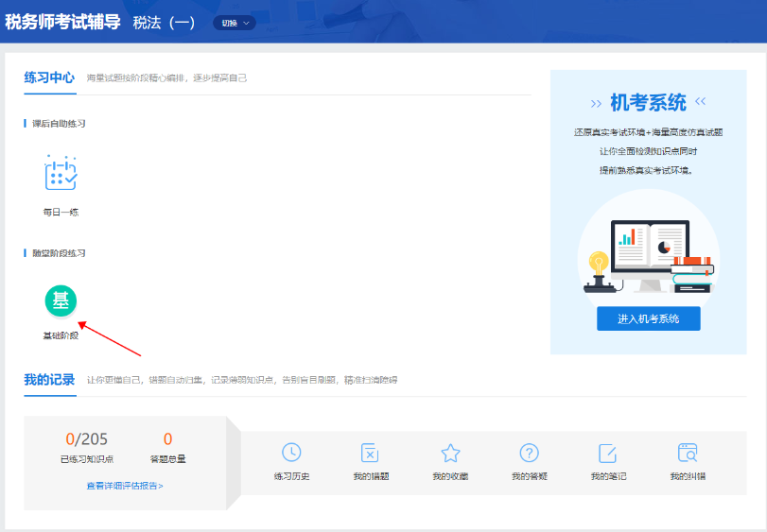Click the 税务师考试辅导 header title
The width and height of the screenshot is (767, 532).
(x=62, y=22)
